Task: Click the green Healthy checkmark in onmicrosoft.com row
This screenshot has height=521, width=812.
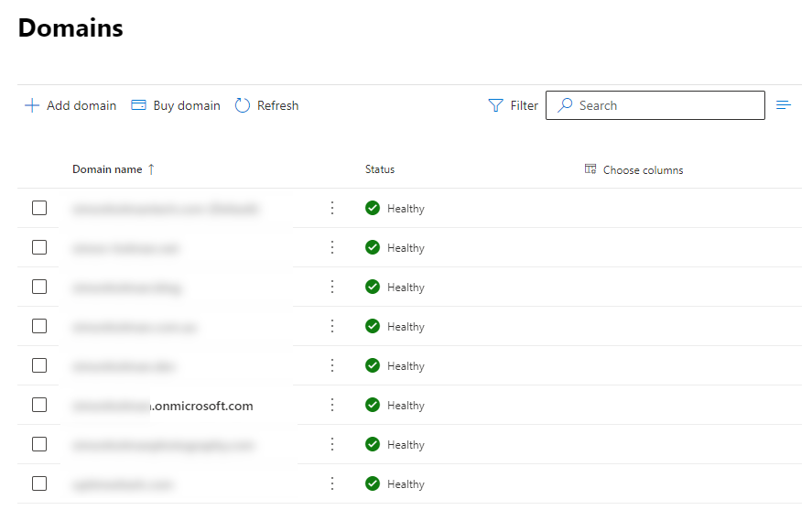Action: [373, 405]
